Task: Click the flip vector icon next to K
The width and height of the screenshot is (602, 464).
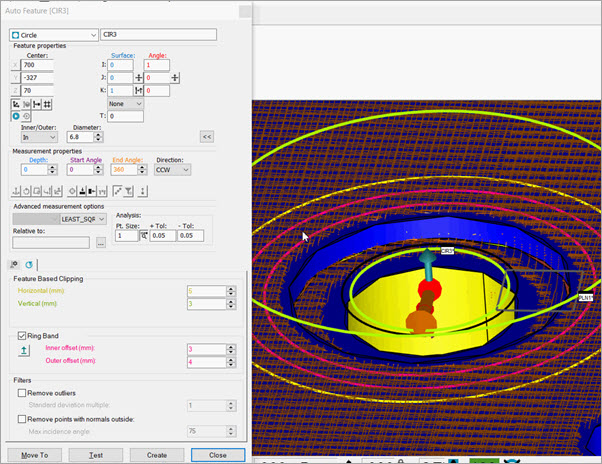Action: point(139,90)
